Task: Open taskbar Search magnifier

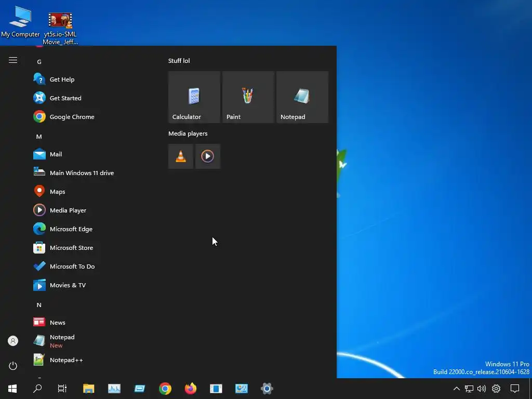Action: coord(37,389)
